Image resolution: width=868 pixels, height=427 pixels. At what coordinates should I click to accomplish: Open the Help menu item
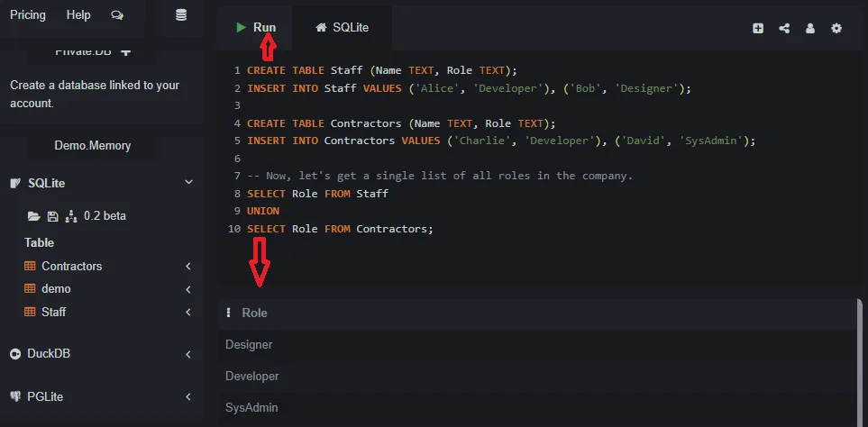78,15
